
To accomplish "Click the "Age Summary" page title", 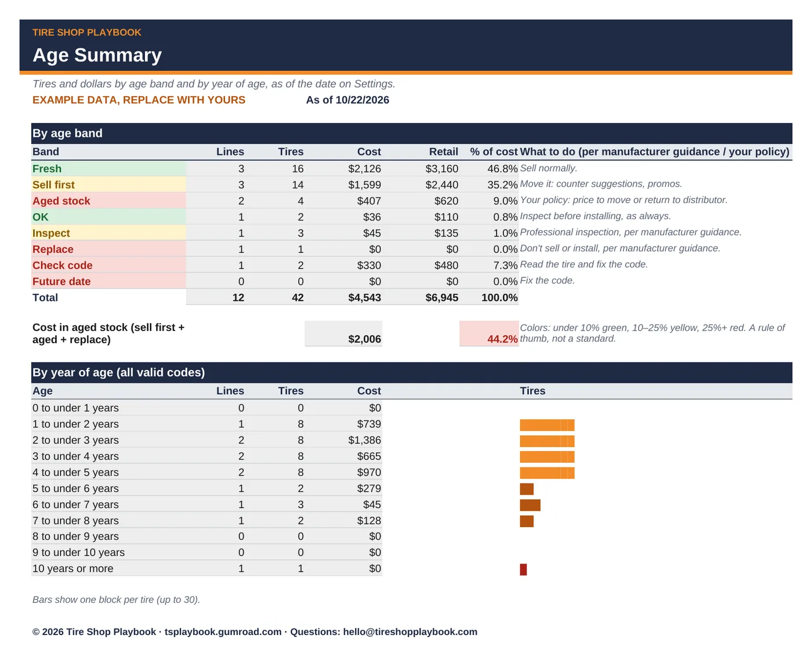I will (97, 55).
